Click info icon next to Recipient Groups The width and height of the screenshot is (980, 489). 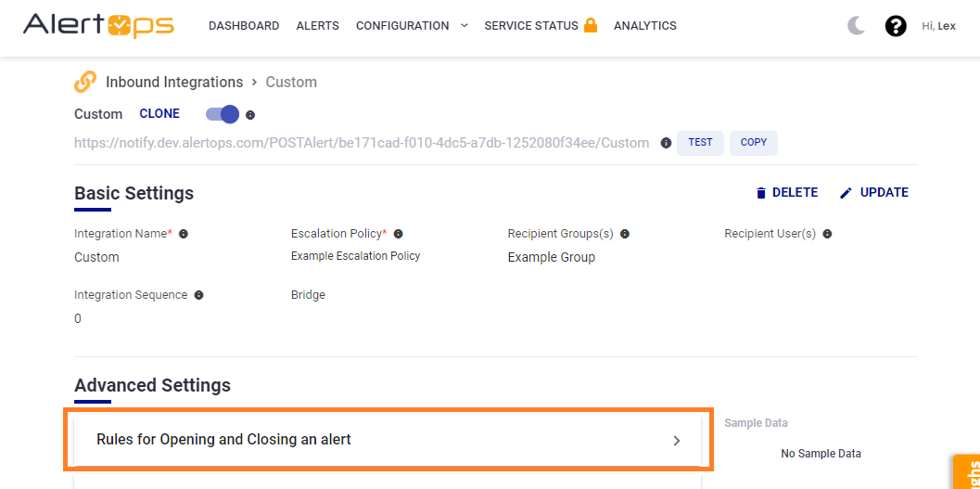[x=625, y=234]
